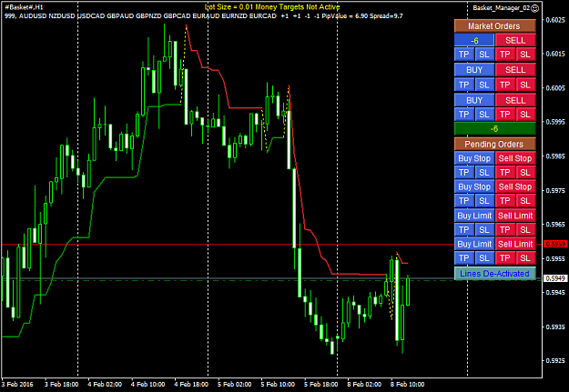Viewport: 569px width, 392px height.
Task: Click the second Buy Stop button
Action: click(474, 186)
